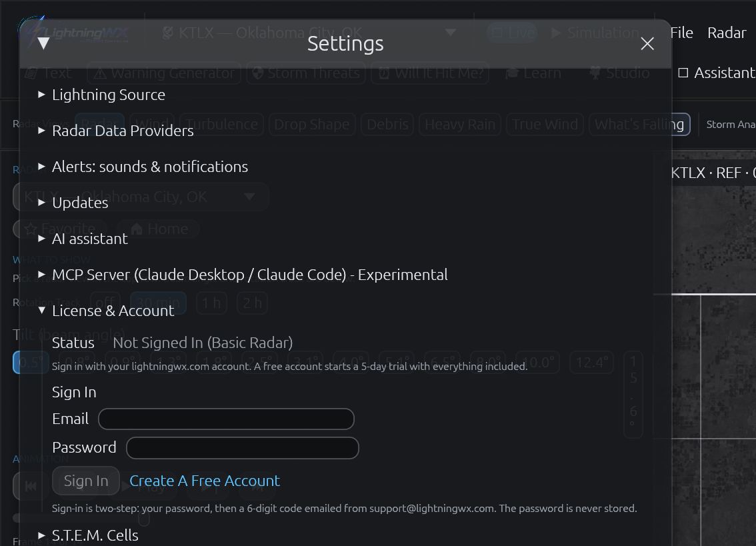Close the Settings dialog
Screen dimensions: 756x546
pos(647,44)
